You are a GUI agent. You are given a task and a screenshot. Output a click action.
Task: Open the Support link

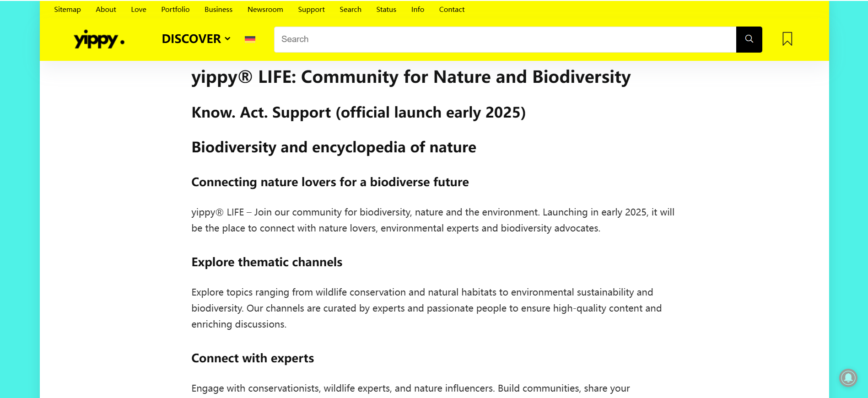coord(311,9)
